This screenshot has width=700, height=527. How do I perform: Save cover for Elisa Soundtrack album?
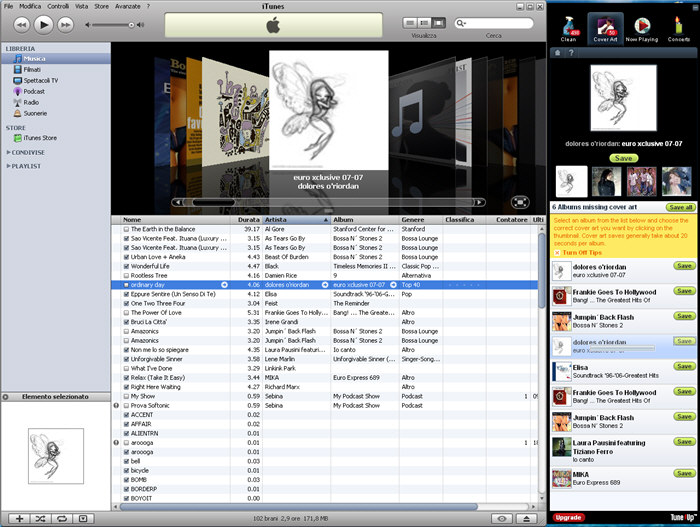(x=684, y=366)
